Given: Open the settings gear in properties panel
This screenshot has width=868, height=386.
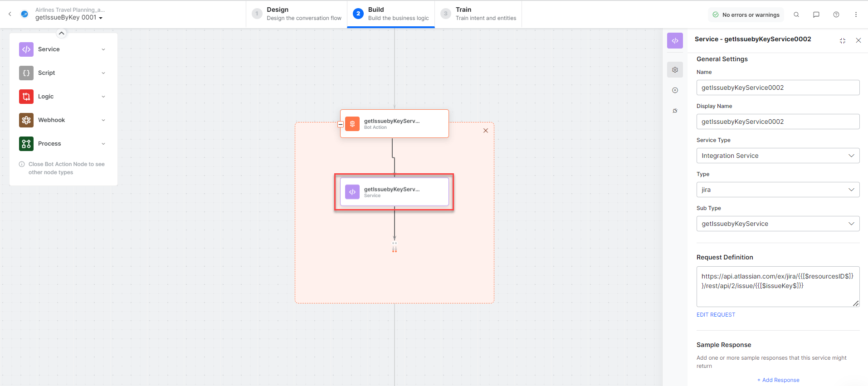Looking at the screenshot, I should [x=675, y=70].
